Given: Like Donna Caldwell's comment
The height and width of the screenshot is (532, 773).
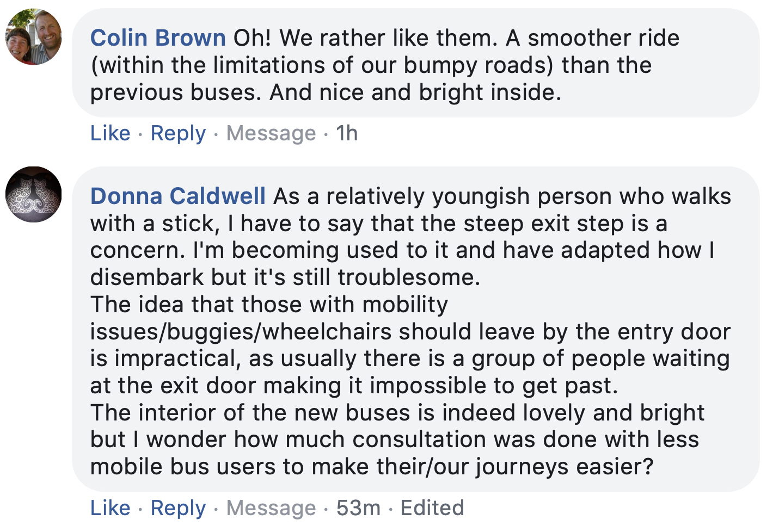Looking at the screenshot, I should (111, 508).
